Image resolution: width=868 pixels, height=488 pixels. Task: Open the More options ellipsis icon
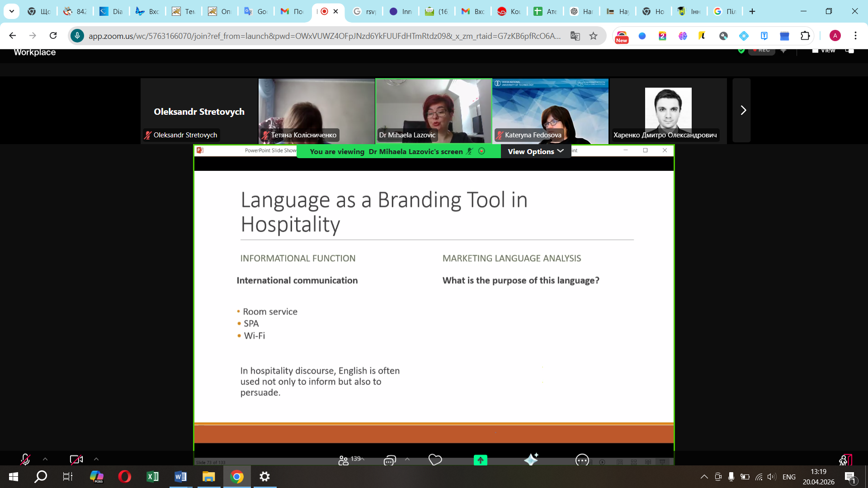click(x=582, y=460)
